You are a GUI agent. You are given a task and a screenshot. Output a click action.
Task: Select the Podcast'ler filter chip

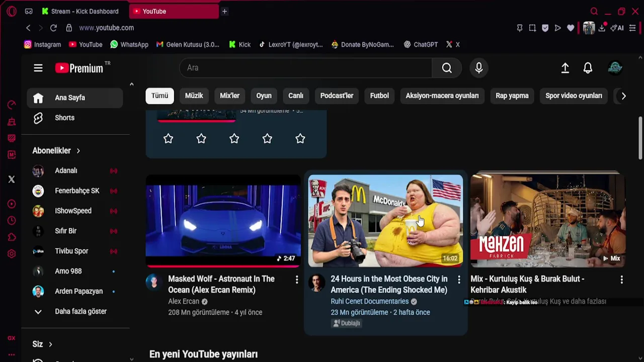(337, 96)
